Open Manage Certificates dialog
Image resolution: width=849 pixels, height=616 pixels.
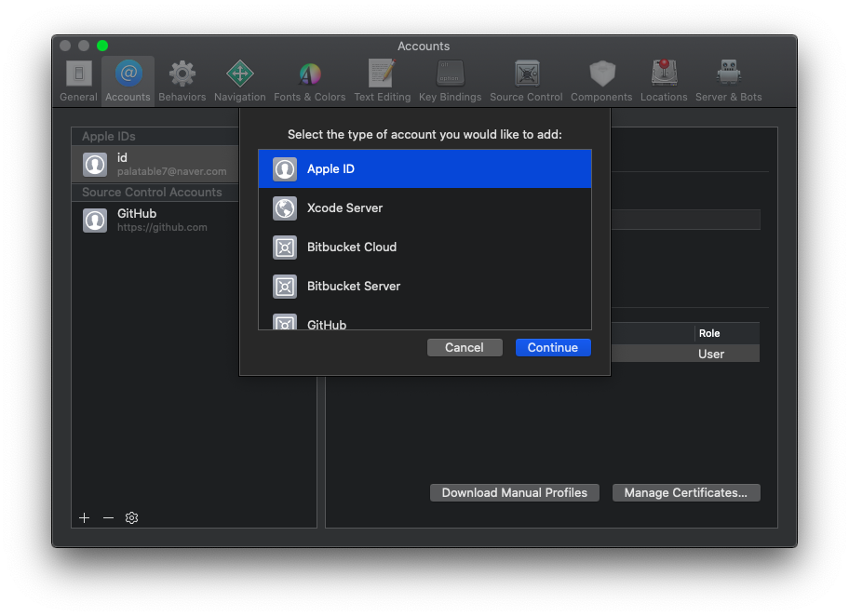(686, 492)
